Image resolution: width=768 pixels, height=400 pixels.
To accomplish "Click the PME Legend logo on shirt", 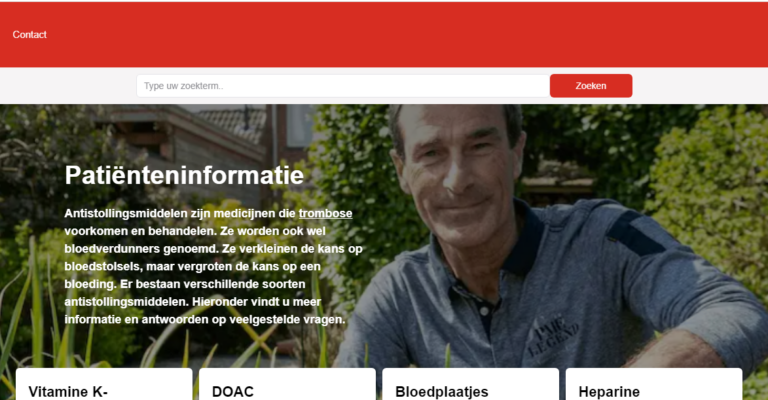I will point(552,338).
